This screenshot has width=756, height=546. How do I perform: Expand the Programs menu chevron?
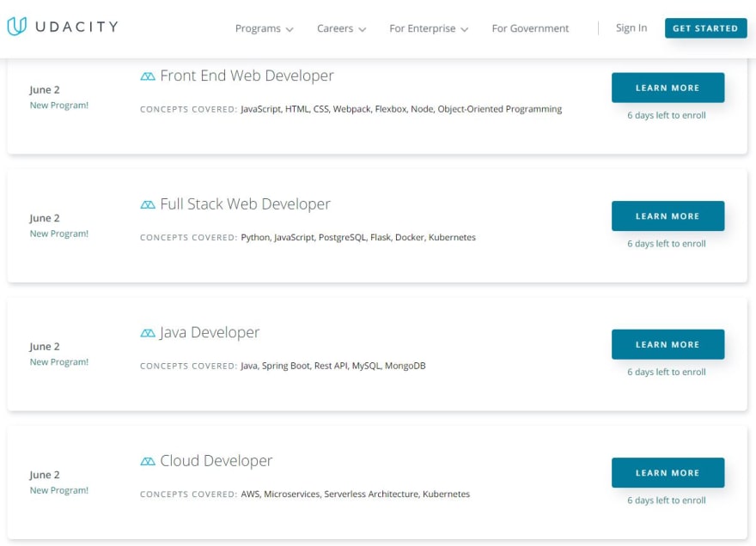tap(290, 29)
